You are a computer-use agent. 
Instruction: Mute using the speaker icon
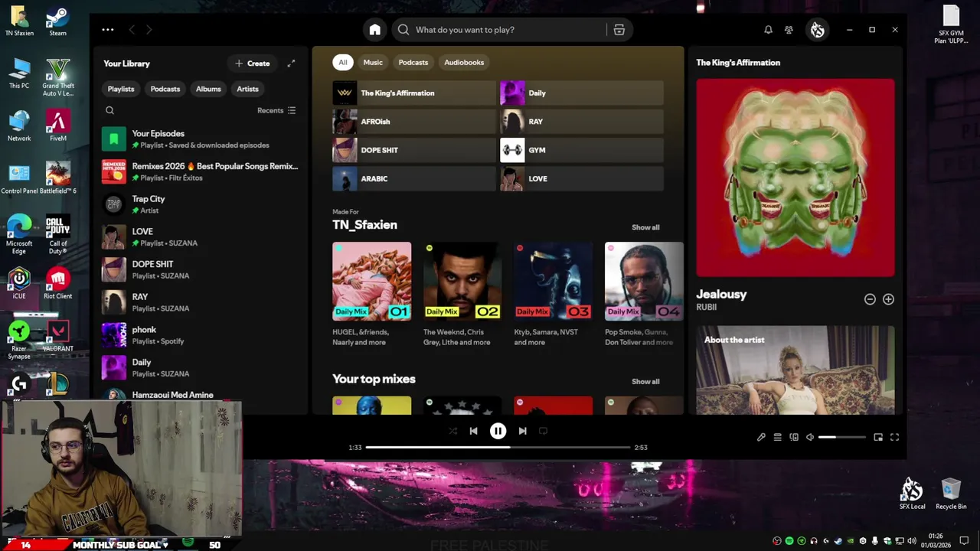(x=810, y=437)
